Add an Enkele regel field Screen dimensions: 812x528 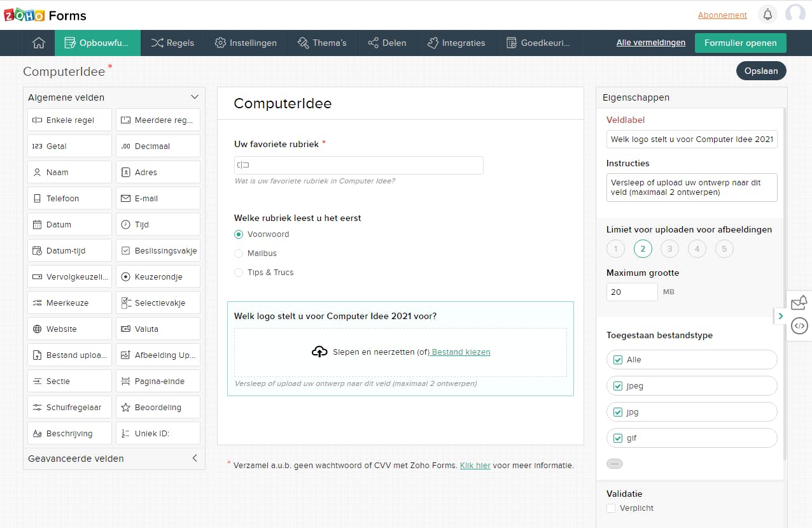70,120
